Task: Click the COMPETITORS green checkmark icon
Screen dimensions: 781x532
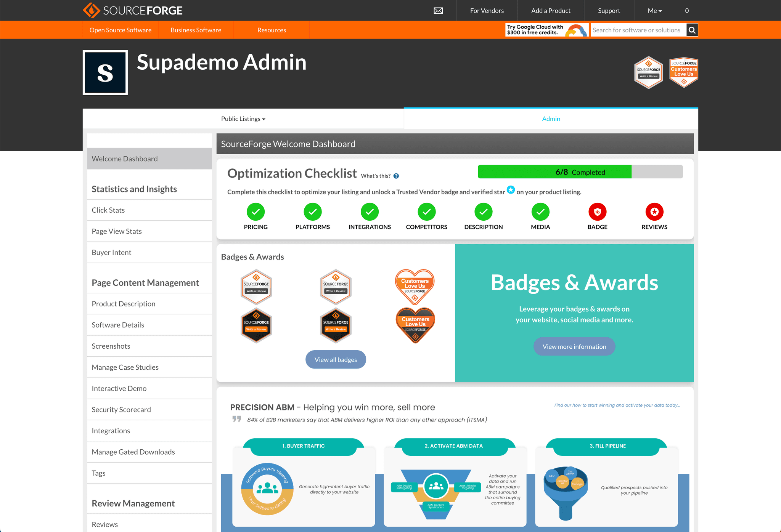Action: pyautogui.click(x=427, y=212)
